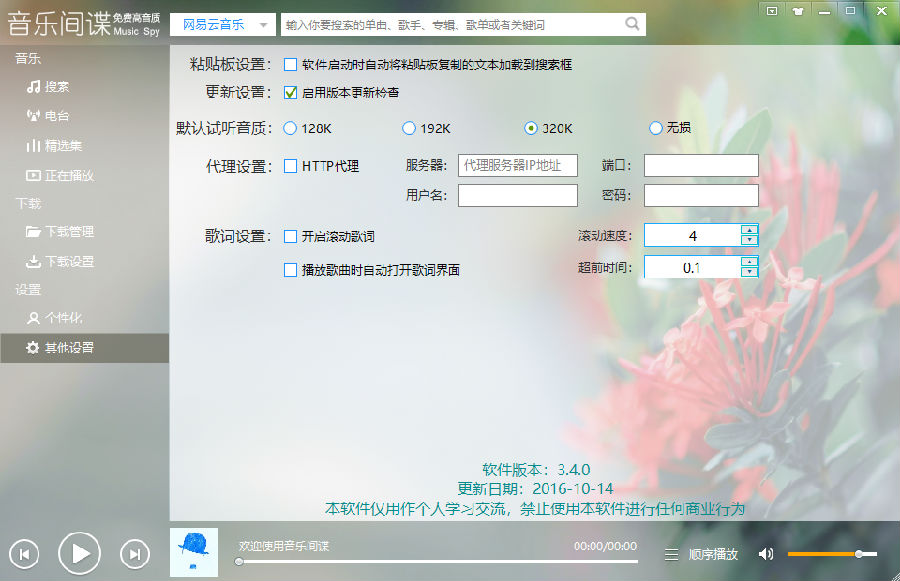
Task: Click the next track button
Action: 135,553
